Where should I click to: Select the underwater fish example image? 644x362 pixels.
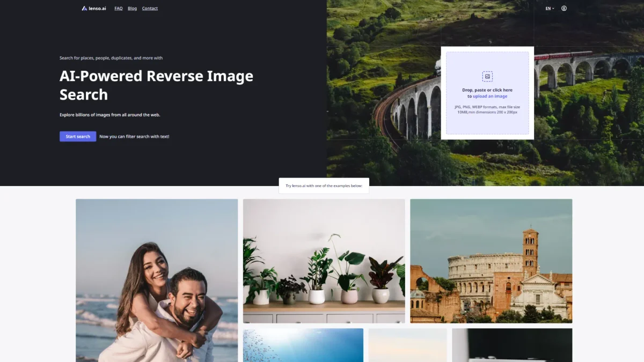(x=303, y=345)
